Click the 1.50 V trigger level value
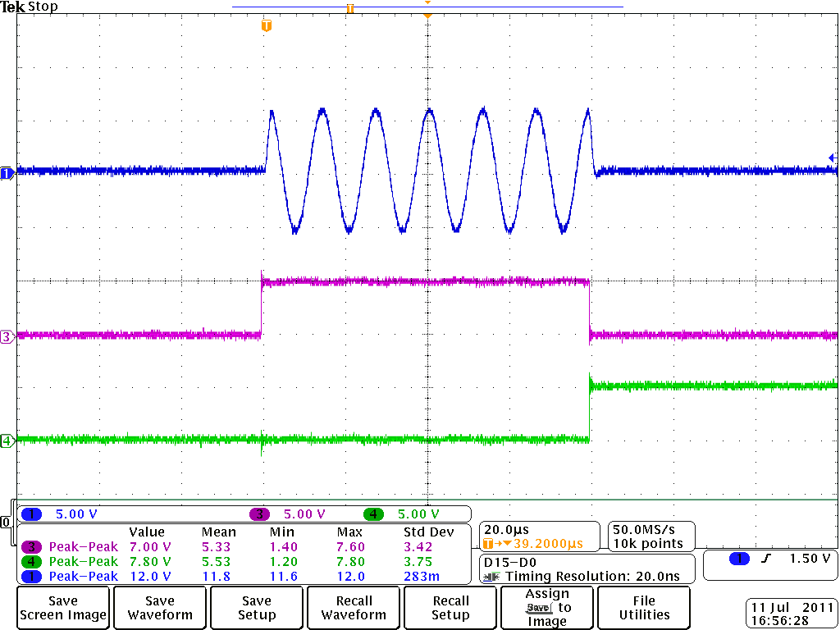The image size is (840, 630). click(810, 559)
